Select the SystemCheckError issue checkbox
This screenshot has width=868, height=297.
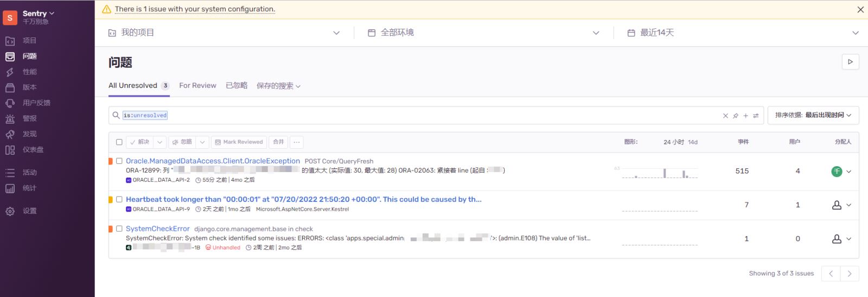point(119,229)
